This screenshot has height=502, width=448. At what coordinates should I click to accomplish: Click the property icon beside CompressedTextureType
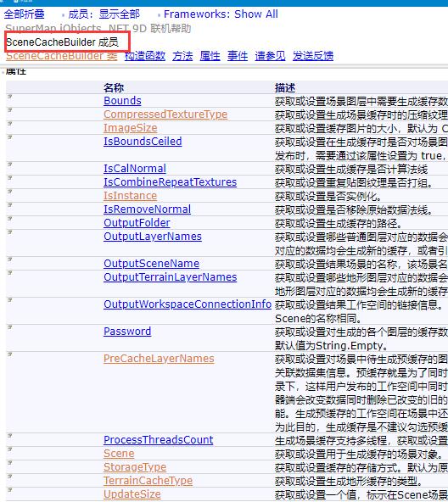(x=9, y=110)
